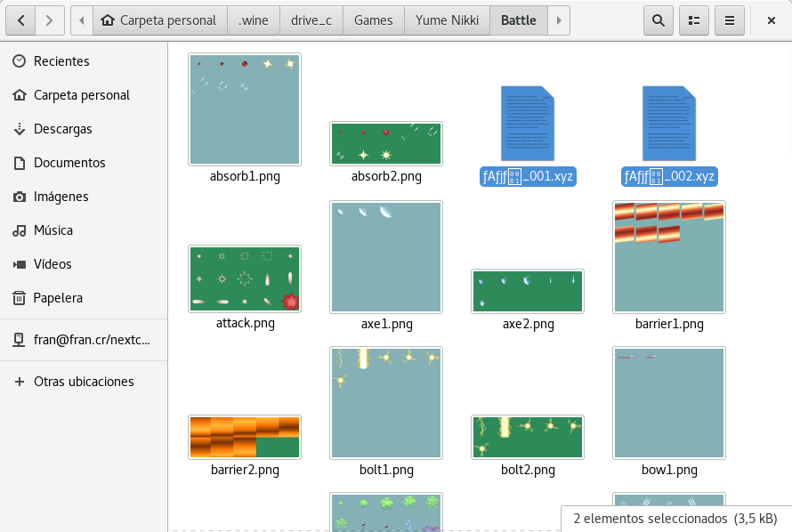The width and height of the screenshot is (792, 532).
Task: Select the axe2.png thumbnail
Action: click(528, 291)
